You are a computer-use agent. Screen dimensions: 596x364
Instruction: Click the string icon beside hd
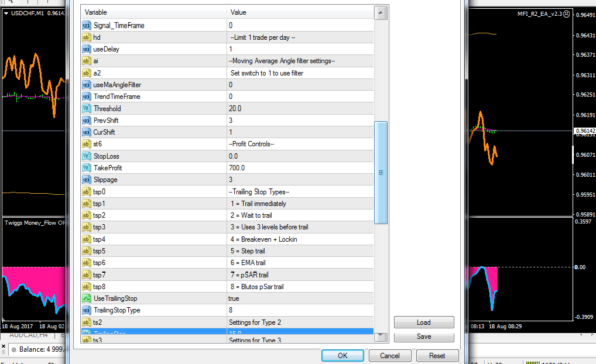(x=86, y=37)
